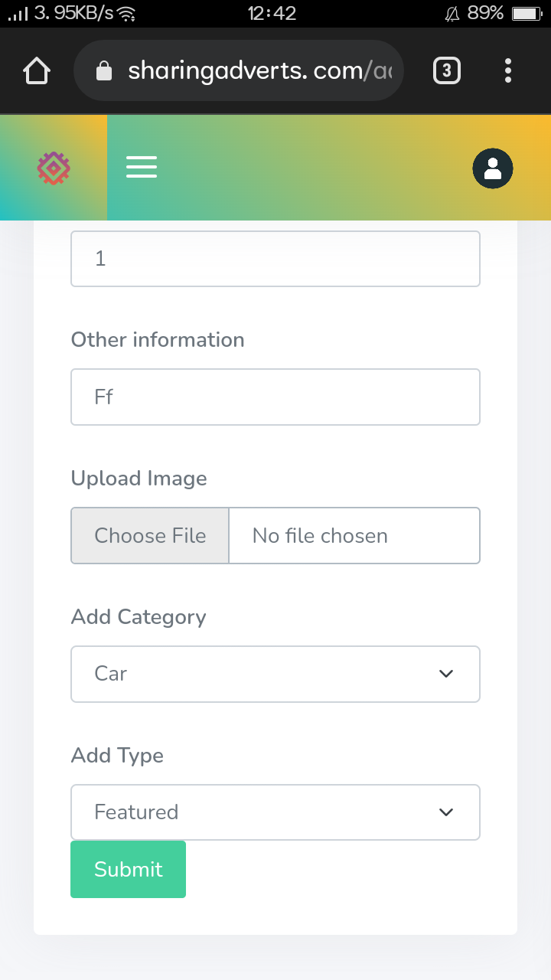Click the No file chosen area
551x980 pixels.
(x=354, y=535)
